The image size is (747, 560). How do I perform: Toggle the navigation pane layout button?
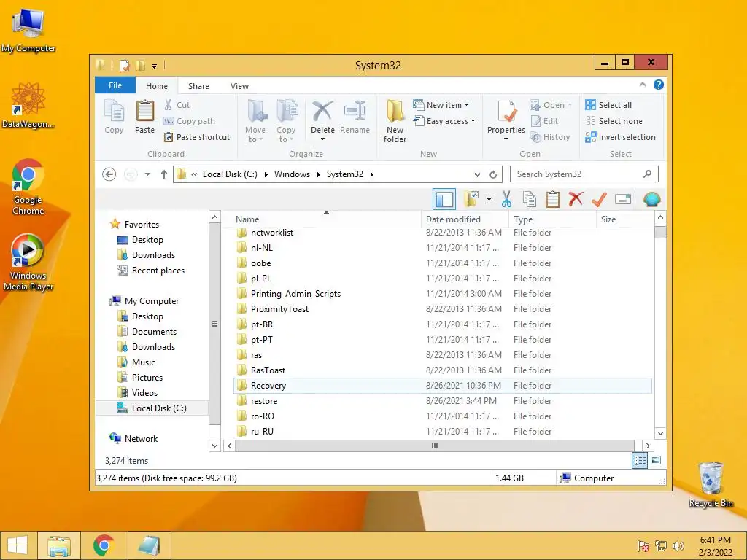[444, 199]
